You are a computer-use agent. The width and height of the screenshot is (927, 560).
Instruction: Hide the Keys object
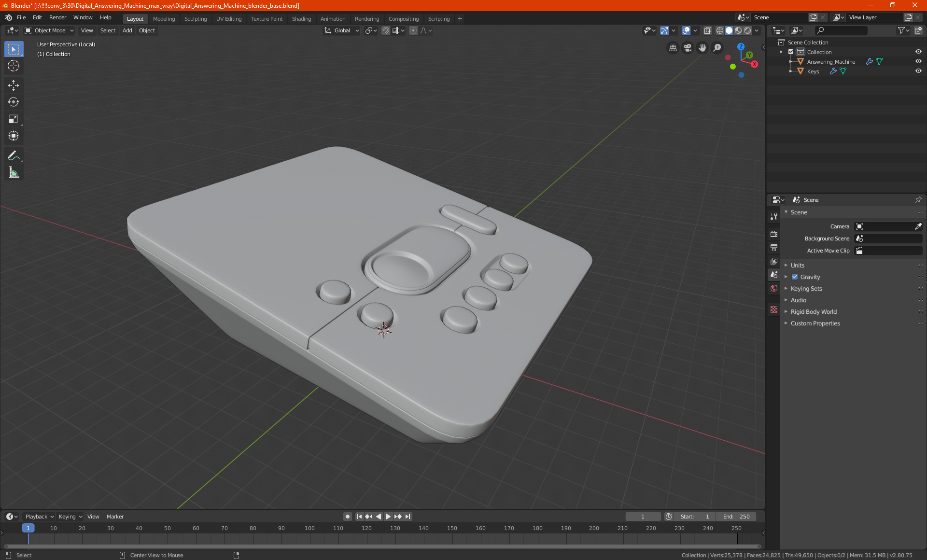(x=918, y=71)
